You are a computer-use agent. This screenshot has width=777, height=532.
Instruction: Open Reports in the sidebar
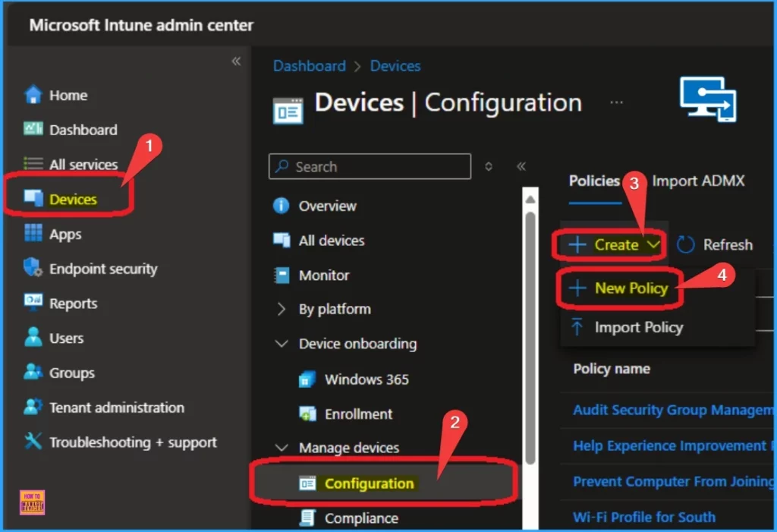point(74,303)
